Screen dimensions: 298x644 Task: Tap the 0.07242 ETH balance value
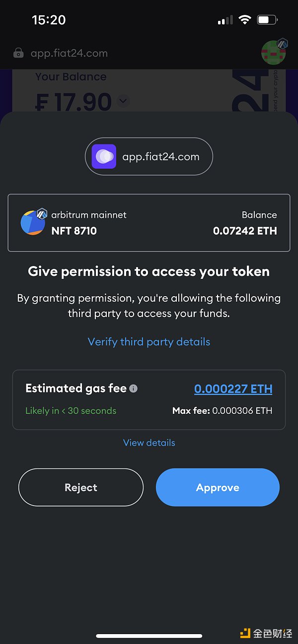tap(245, 231)
